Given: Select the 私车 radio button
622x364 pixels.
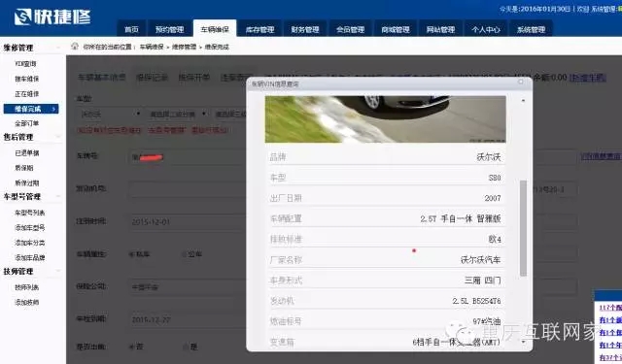Looking at the screenshot, I should [131, 254].
